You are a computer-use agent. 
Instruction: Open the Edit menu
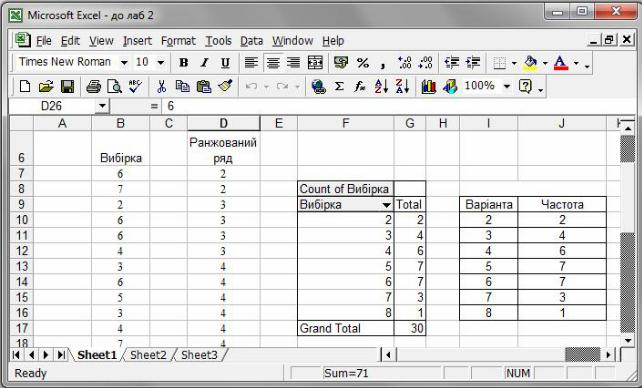pos(70,41)
